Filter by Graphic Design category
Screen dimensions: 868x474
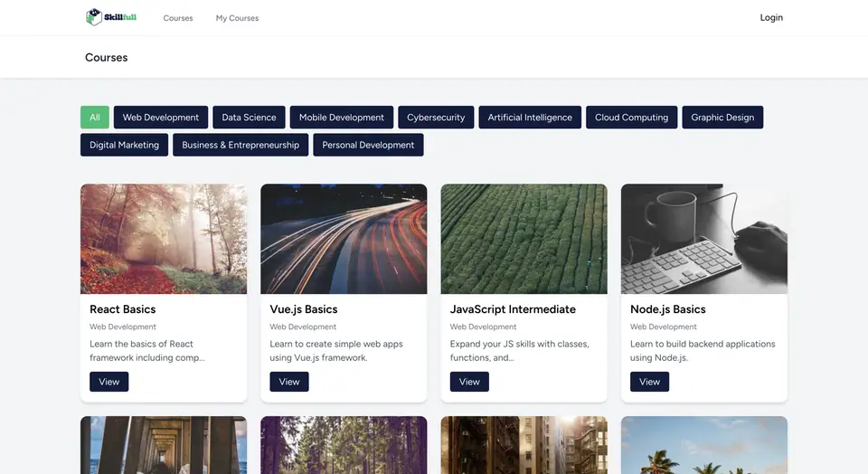(722, 118)
